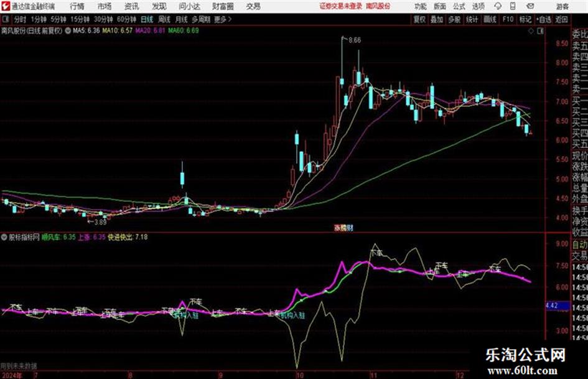Click MA10: 6.57 indicator label
The image size is (588, 379).
tap(118, 30)
